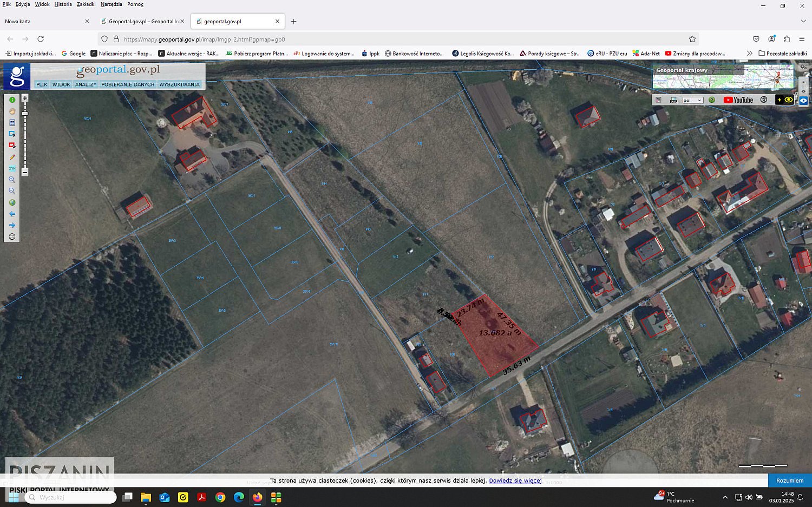This screenshot has height=507, width=812.
Task: Open the Firefox account icon
Action: point(771,39)
